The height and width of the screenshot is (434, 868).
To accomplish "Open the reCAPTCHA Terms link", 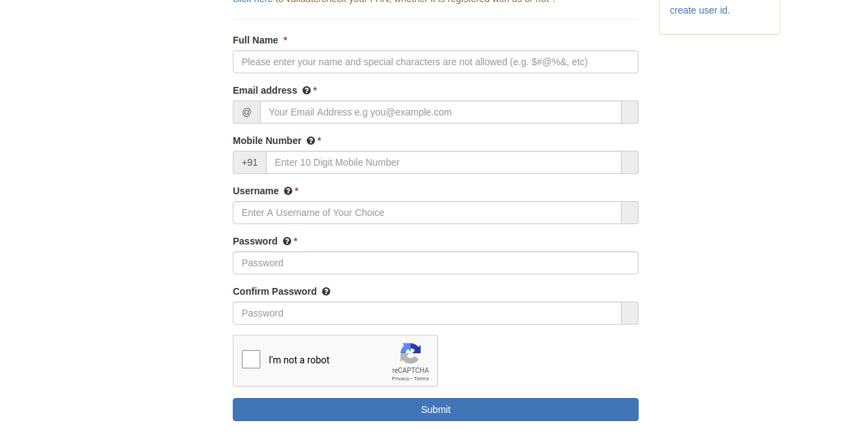I will 423,378.
